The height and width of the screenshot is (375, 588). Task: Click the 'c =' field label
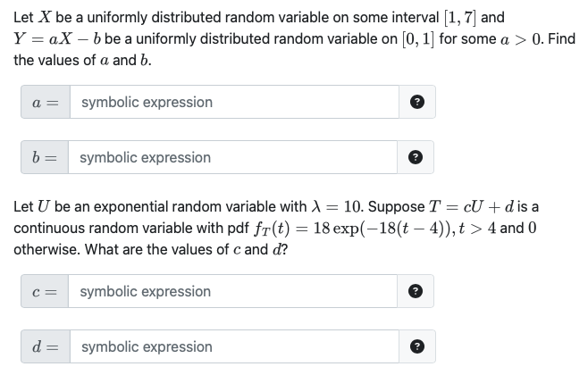(x=45, y=291)
